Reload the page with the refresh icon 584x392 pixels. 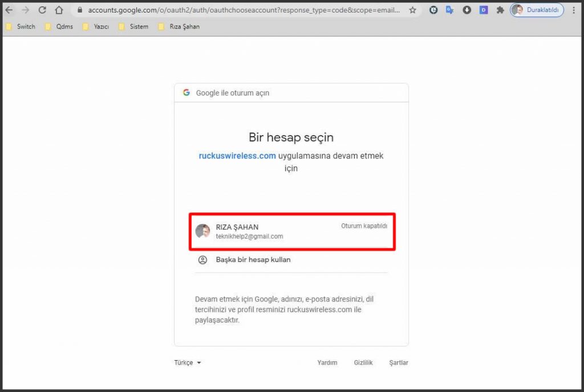[42, 10]
